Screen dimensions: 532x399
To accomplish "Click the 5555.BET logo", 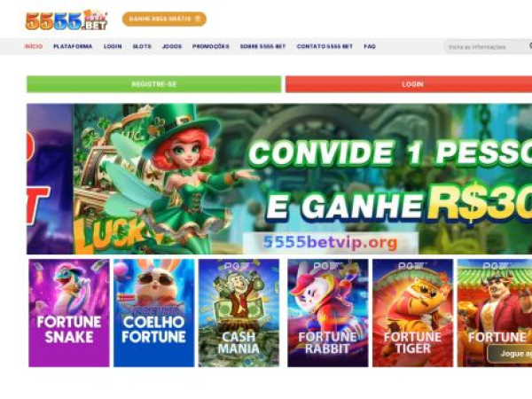I will pyautogui.click(x=66, y=20).
